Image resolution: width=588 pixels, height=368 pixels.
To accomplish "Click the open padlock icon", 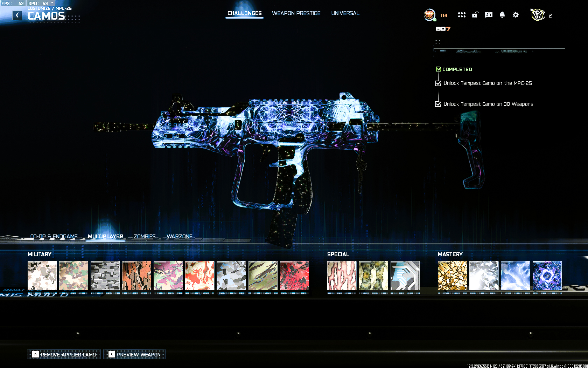I will click(475, 15).
